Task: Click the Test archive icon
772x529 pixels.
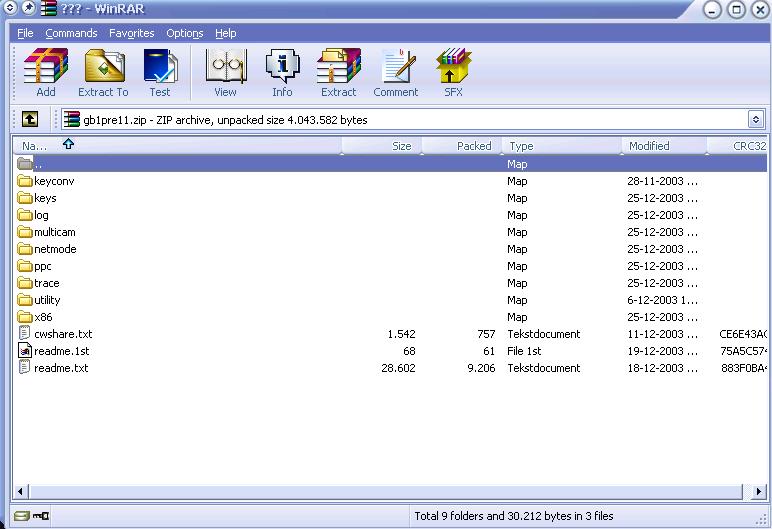Action: (x=160, y=66)
